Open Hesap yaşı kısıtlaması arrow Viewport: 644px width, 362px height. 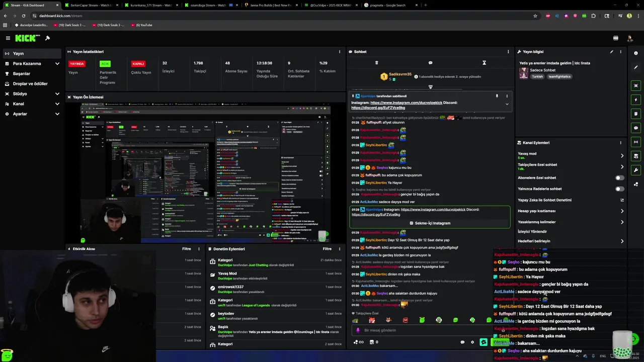tap(622, 211)
